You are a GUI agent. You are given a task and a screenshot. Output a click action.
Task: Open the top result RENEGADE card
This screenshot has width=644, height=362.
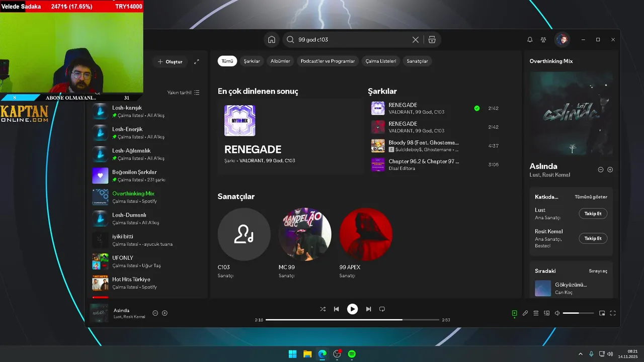(290, 137)
